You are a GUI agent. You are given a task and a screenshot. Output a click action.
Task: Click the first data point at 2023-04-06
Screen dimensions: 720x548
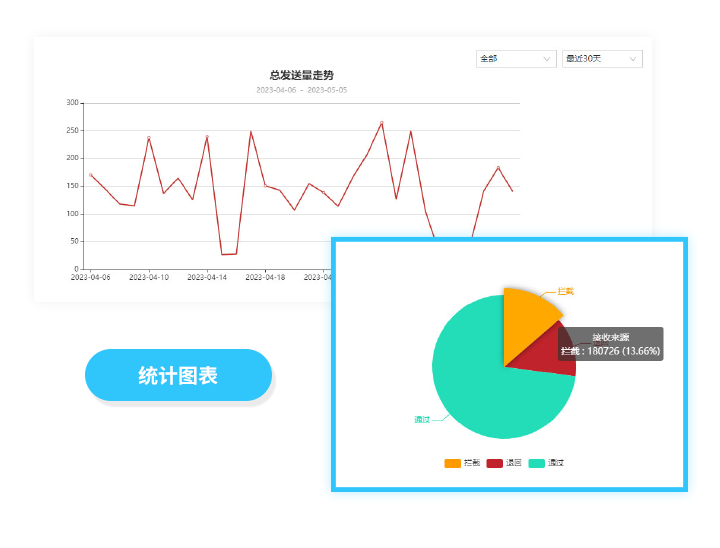[91, 175]
